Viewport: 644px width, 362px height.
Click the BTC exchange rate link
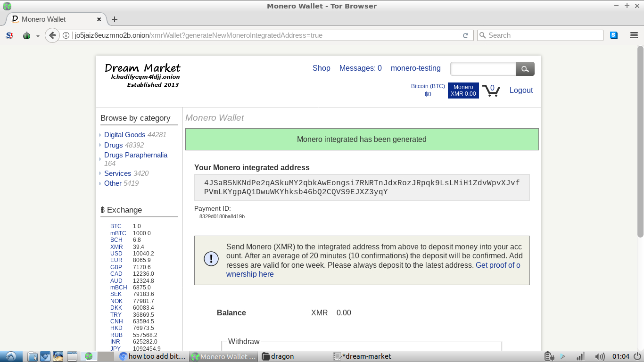[x=116, y=226]
